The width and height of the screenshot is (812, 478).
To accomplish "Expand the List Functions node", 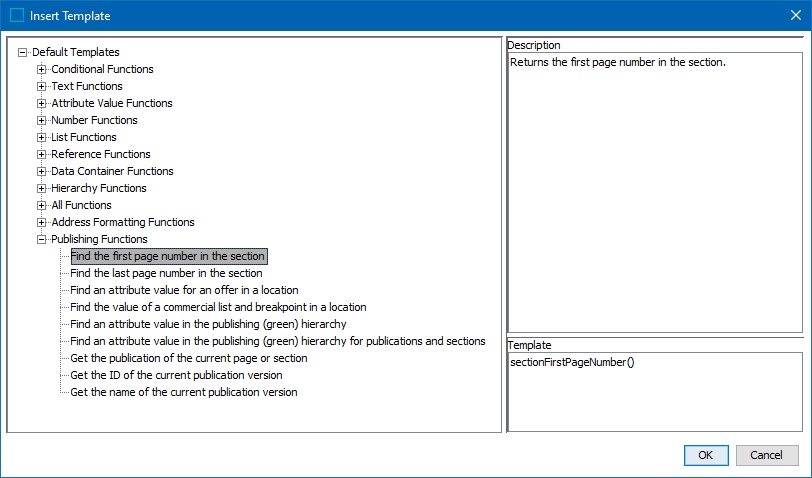I will pos(41,138).
